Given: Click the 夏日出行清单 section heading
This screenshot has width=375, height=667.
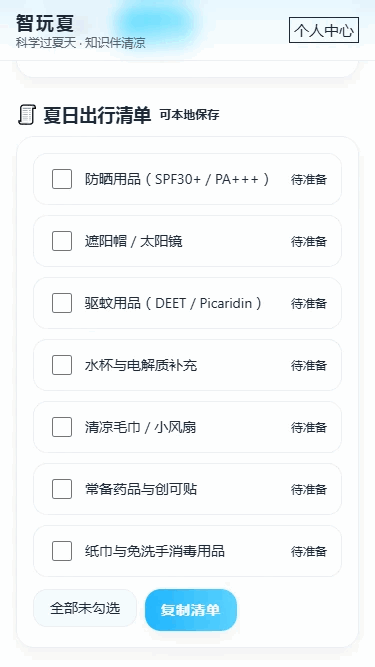Looking at the screenshot, I should tap(97, 115).
